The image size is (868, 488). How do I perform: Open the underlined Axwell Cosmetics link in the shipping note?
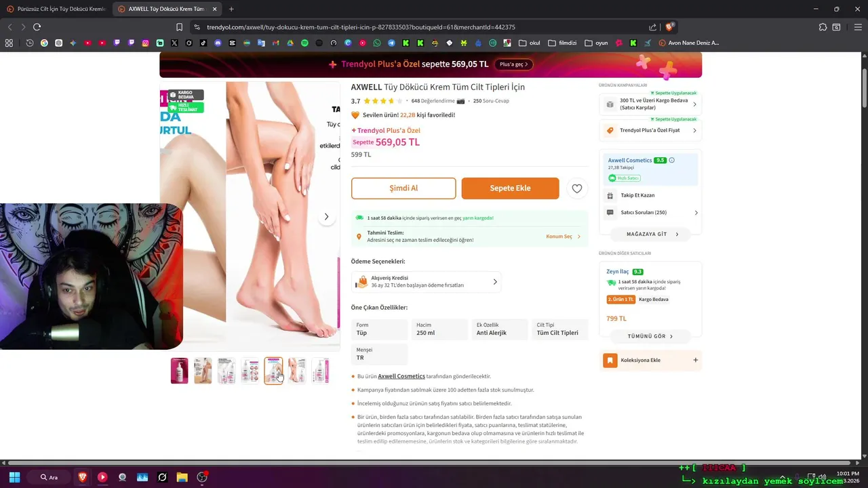(401, 376)
